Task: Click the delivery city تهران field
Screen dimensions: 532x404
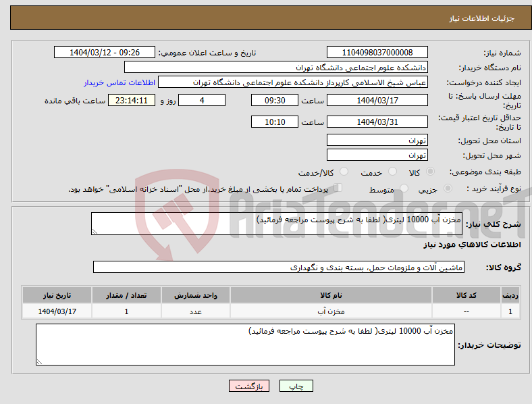Action: [377, 155]
